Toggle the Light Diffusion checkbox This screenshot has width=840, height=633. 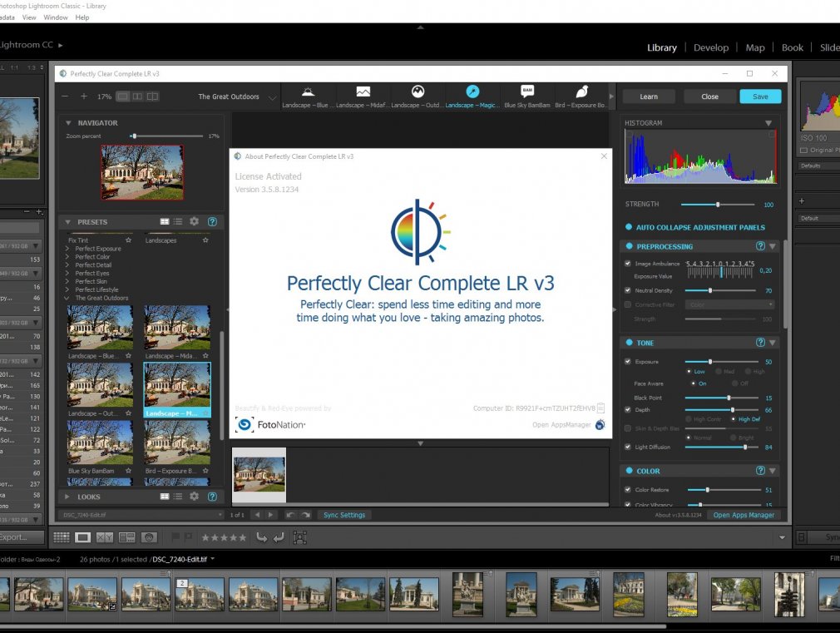coord(628,447)
